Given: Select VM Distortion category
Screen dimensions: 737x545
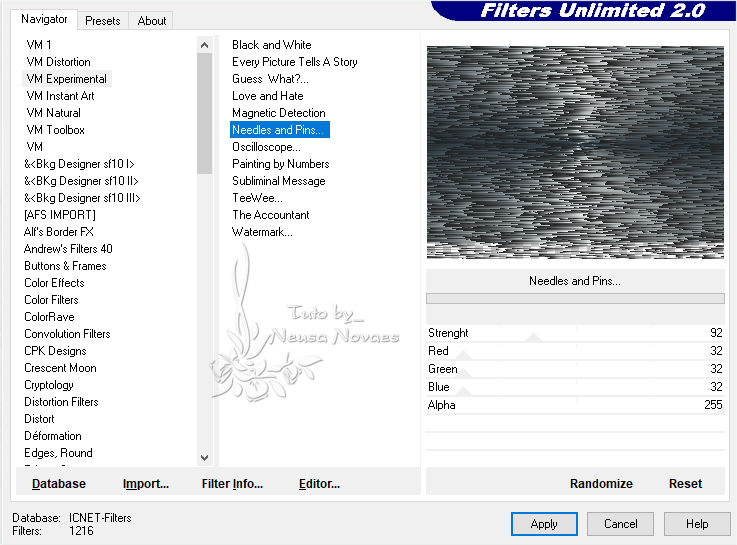Looking at the screenshot, I should pos(59,62).
